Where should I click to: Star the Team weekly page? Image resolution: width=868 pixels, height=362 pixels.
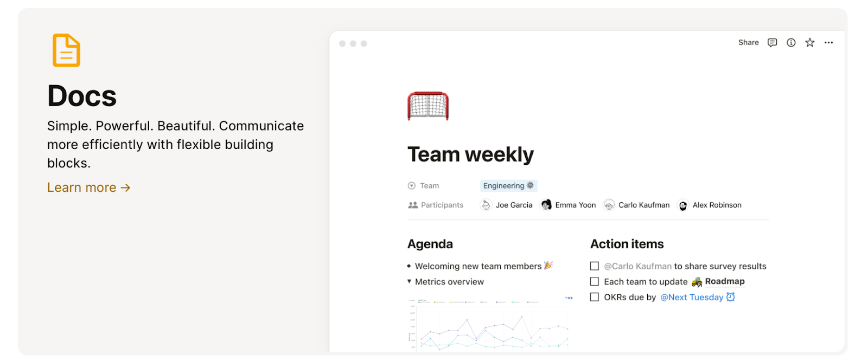click(809, 42)
